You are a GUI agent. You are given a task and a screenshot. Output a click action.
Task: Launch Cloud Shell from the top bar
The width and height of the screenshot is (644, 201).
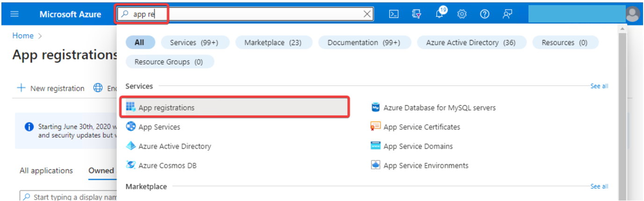[394, 14]
